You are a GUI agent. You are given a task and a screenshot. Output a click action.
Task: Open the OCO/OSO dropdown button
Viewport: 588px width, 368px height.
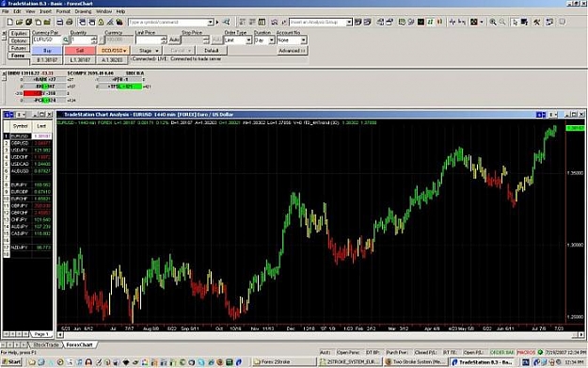pyautogui.click(x=113, y=50)
